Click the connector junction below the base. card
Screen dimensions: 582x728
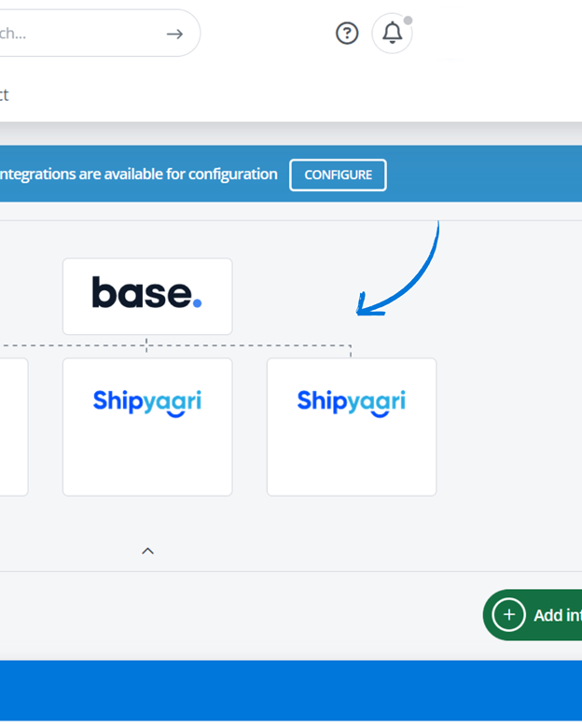pyautogui.click(x=146, y=345)
